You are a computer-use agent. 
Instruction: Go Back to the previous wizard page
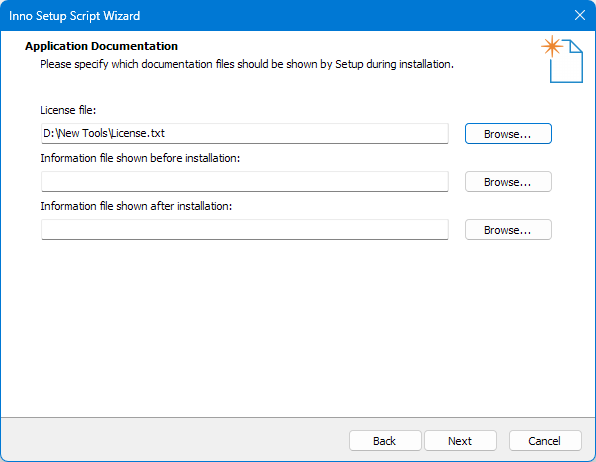point(385,441)
